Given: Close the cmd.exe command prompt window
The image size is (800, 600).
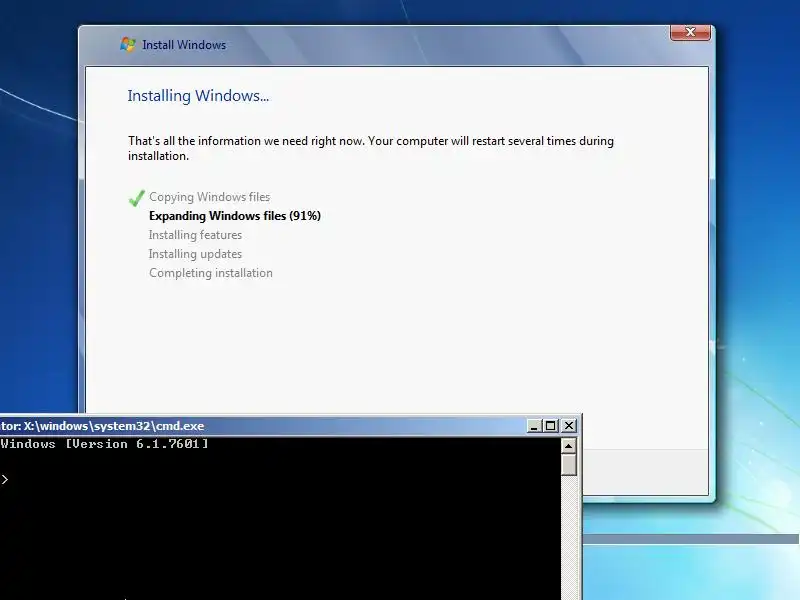Looking at the screenshot, I should [569, 426].
